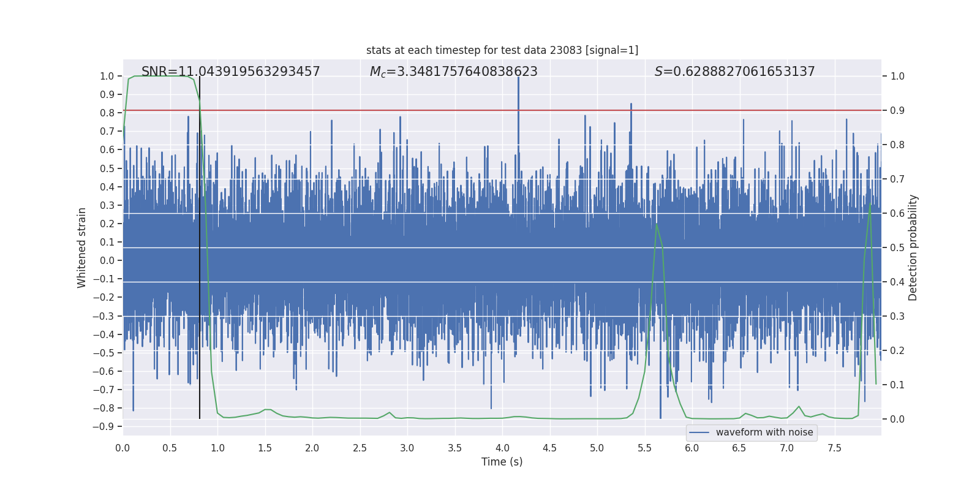Select Whitened strain tick 0.9
The image size is (980, 490).
point(107,94)
